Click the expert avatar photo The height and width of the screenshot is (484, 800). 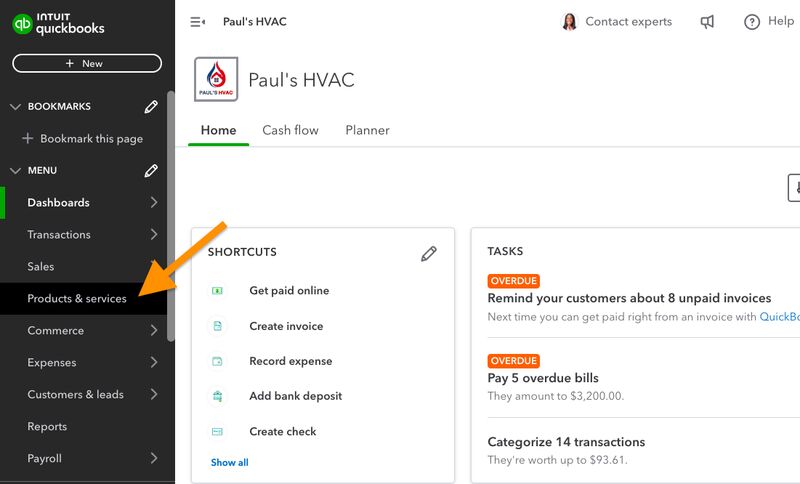pyautogui.click(x=569, y=21)
